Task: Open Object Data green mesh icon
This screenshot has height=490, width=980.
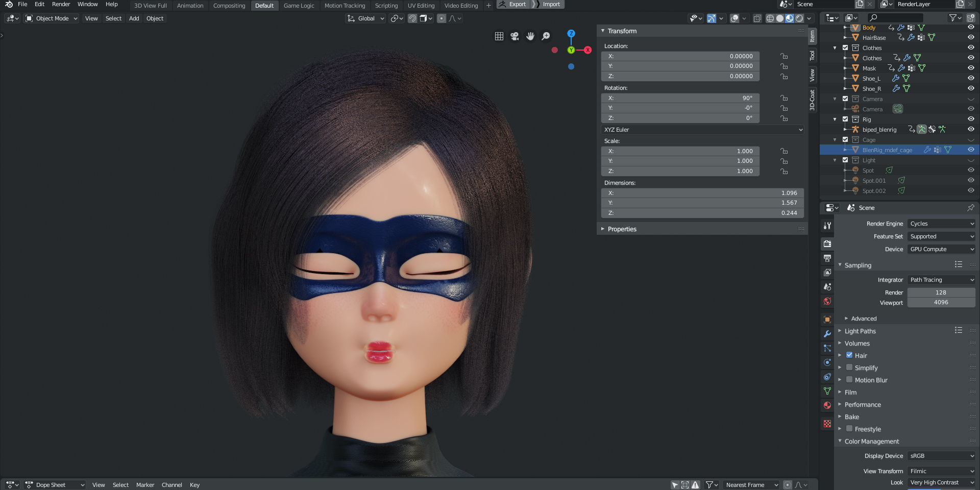Action: (827, 391)
